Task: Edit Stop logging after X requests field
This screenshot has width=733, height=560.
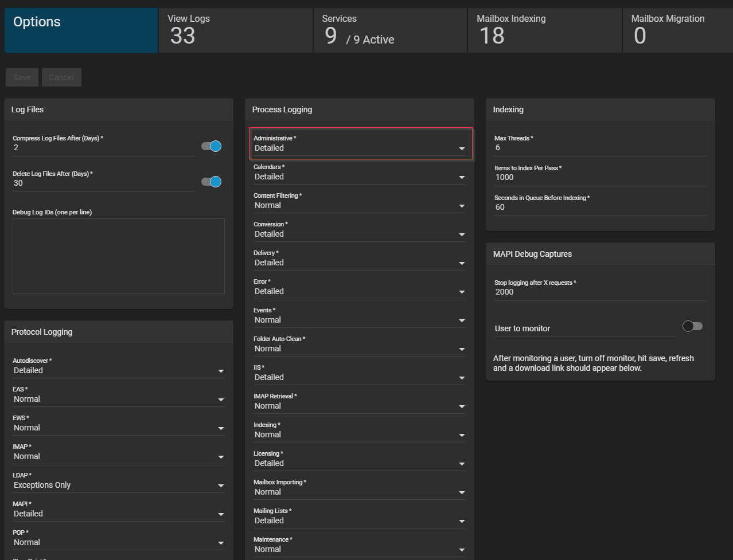Action: tap(600, 292)
